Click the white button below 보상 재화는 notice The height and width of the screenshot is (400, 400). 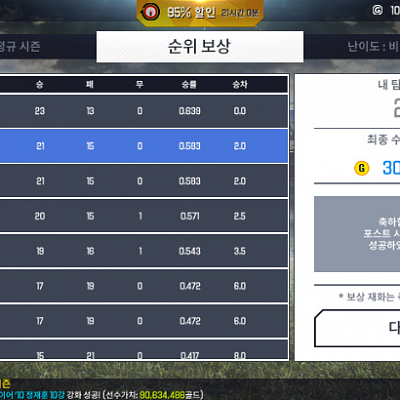click(x=357, y=328)
